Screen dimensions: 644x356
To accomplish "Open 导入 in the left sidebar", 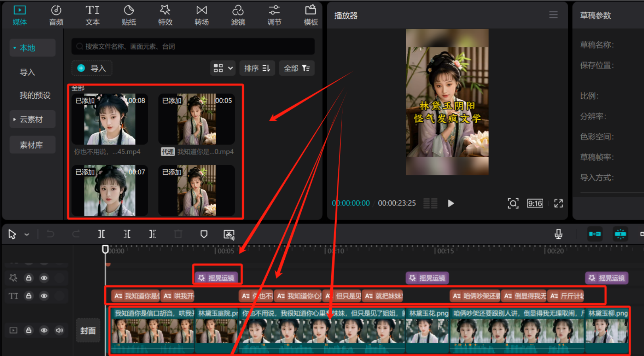I will pyautogui.click(x=27, y=72).
